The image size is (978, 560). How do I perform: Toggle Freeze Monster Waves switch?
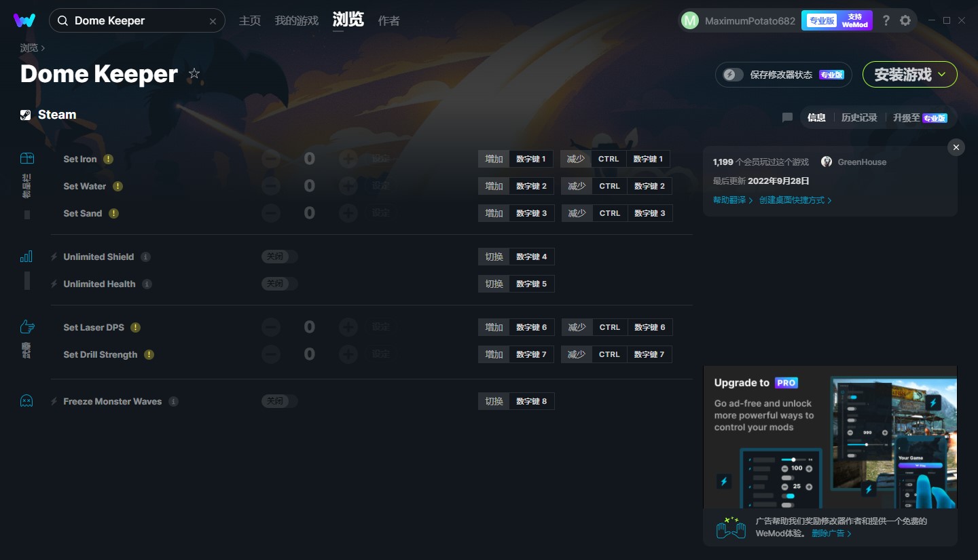(279, 401)
